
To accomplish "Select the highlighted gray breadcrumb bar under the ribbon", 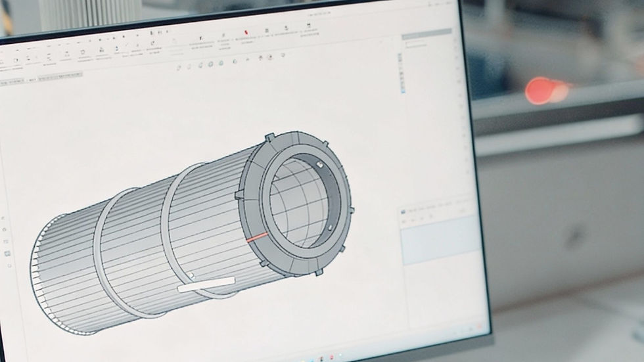I will [x=60, y=76].
